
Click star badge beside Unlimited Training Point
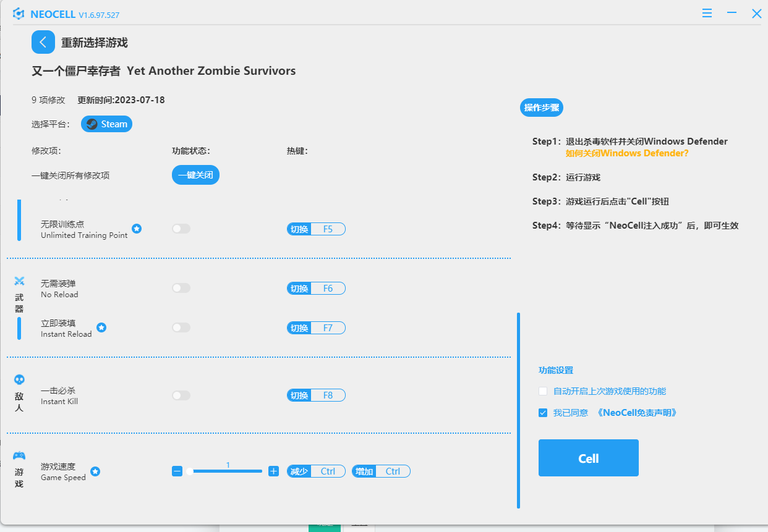(x=137, y=229)
